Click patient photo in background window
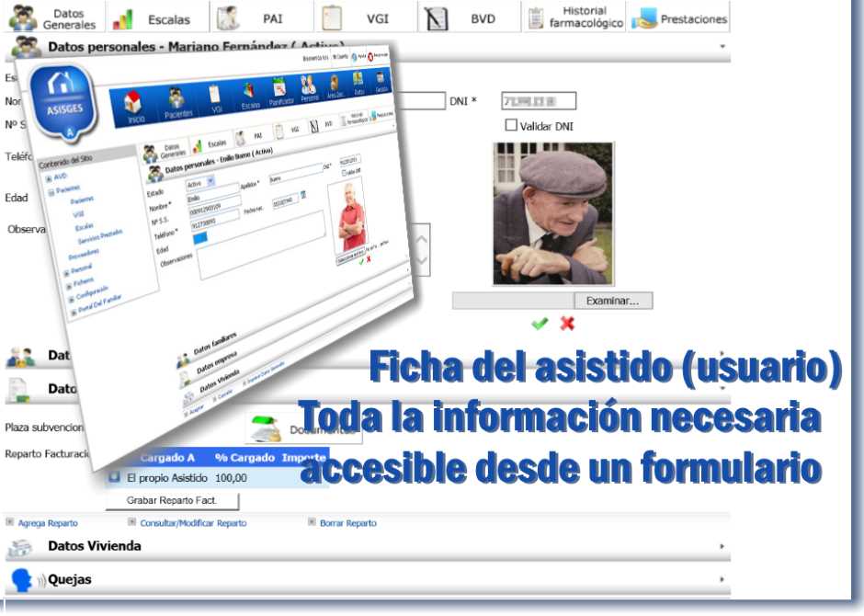Screen dimensions: 864x616 [553, 213]
